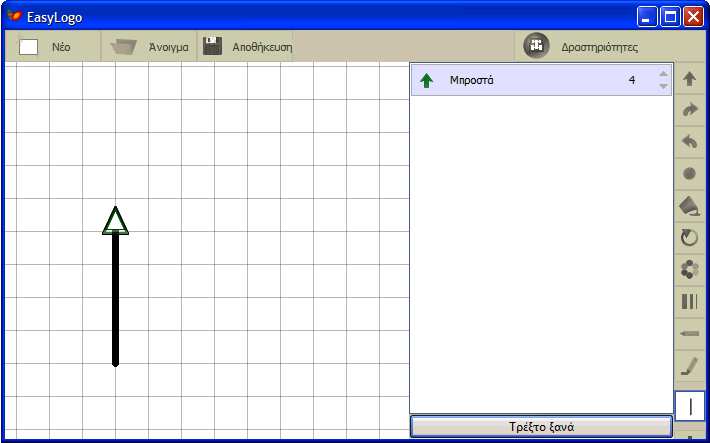Image resolution: width=710 pixels, height=443 pixels.
Task: Add a turn left command (curved arrow)
Action: pos(689,142)
